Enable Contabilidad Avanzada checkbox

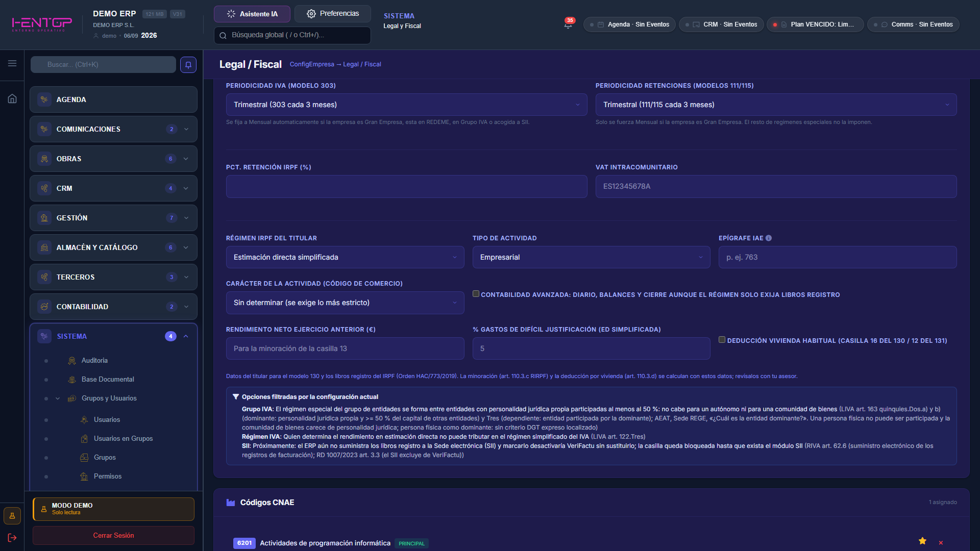pyautogui.click(x=476, y=294)
